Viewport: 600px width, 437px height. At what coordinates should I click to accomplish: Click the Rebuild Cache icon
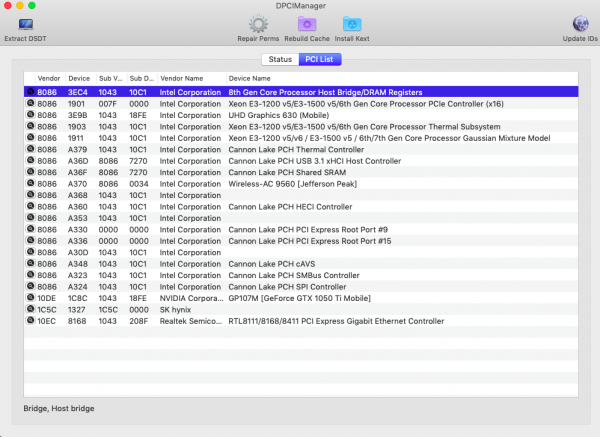pos(308,24)
